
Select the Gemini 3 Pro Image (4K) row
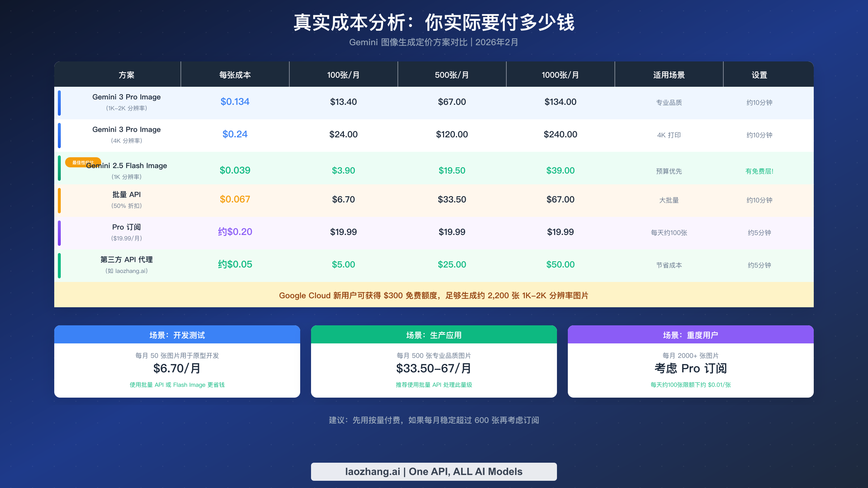coord(126,134)
